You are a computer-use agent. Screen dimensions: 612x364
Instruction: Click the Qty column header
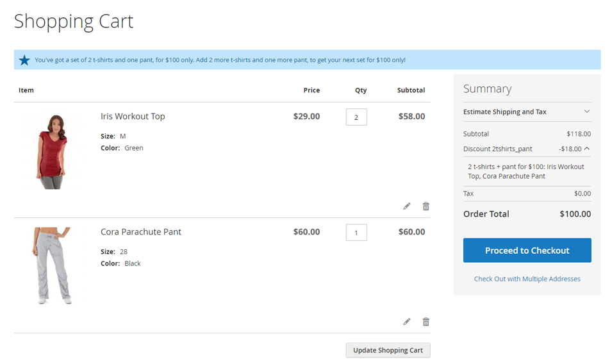[361, 90]
